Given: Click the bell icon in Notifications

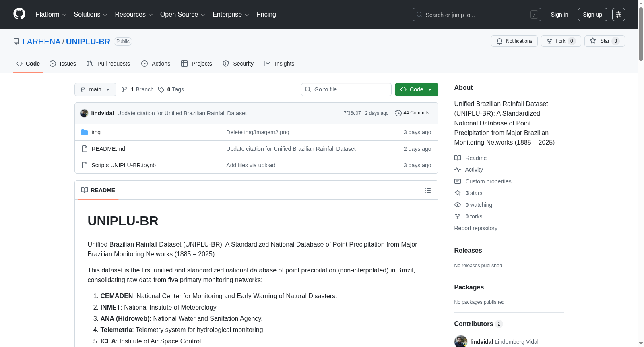Looking at the screenshot, I should click(x=500, y=41).
